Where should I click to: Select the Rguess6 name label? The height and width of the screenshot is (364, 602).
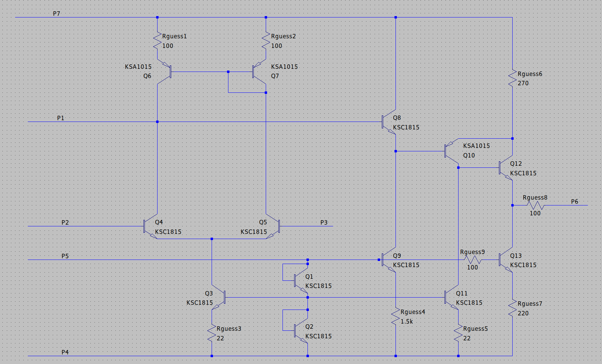[530, 74]
